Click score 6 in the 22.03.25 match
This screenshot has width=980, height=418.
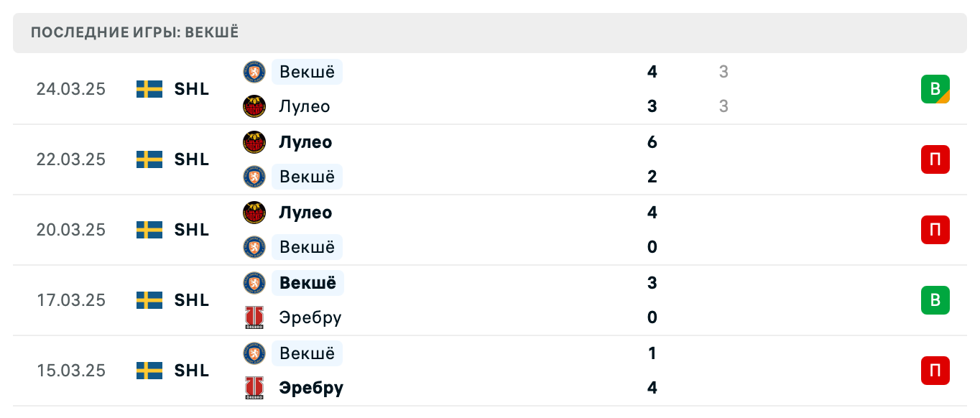point(652,142)
